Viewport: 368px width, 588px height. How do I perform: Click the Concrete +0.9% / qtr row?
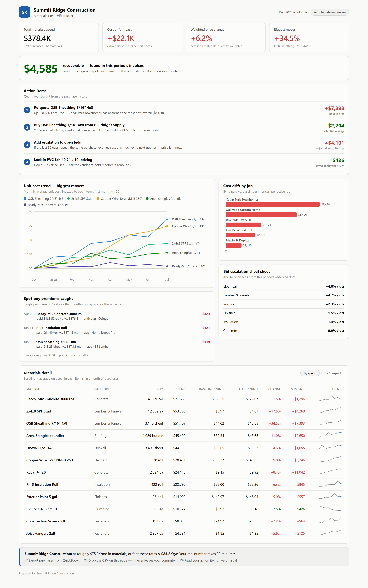click(x=284, y=330)
